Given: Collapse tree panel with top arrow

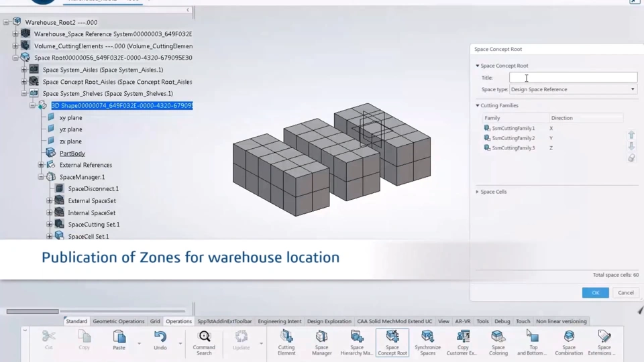Looking at the screenshot, I should click(x=188, y=10).
